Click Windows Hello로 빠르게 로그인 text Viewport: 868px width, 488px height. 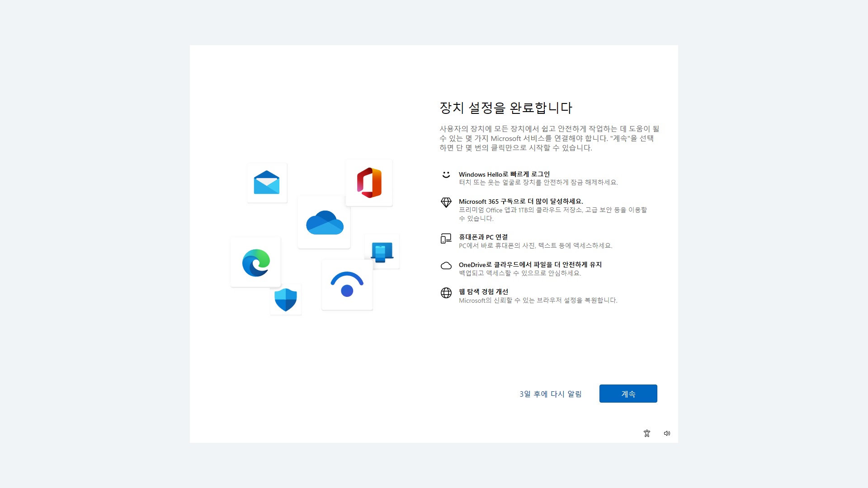(504, 174)
